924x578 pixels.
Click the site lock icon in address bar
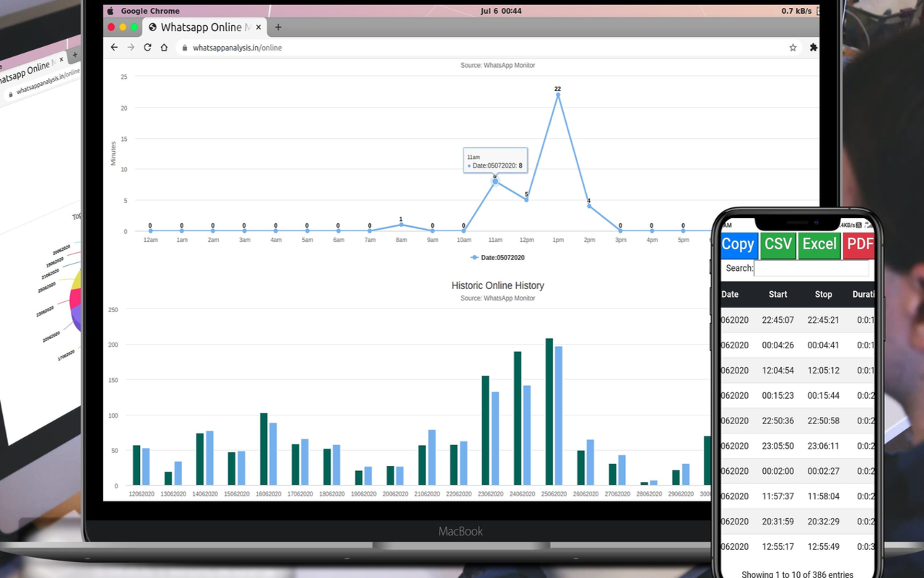point(184,48)
